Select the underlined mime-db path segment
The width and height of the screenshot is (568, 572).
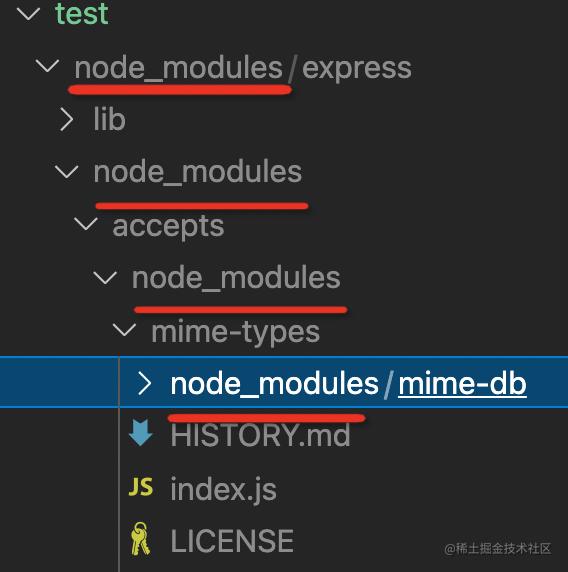[462, 384]
